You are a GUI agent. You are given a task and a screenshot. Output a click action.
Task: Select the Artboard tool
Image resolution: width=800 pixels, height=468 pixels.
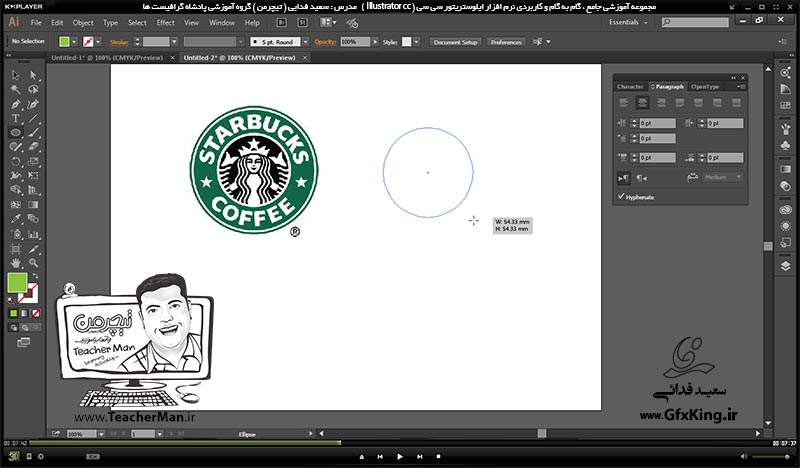(15, 249)
